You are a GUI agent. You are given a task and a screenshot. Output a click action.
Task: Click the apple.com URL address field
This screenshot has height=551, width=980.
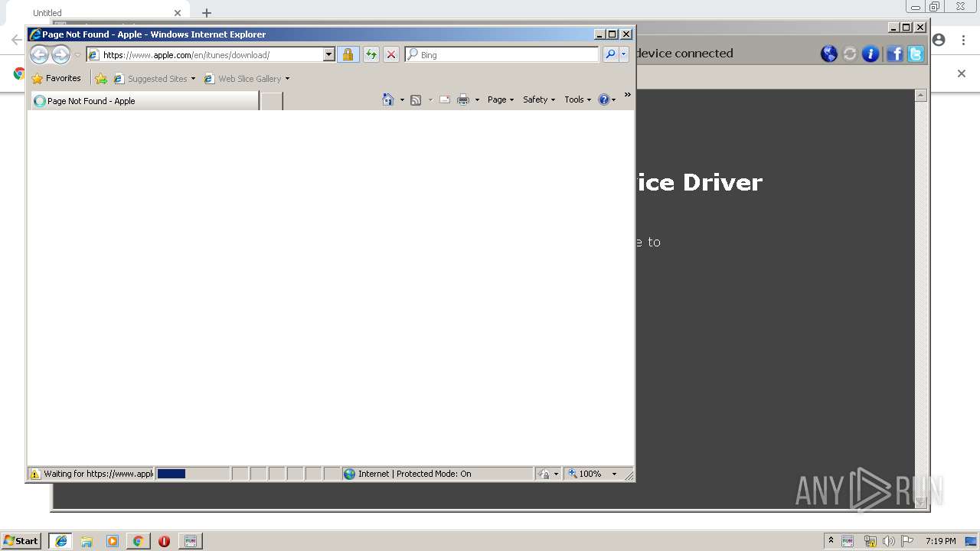204,55
